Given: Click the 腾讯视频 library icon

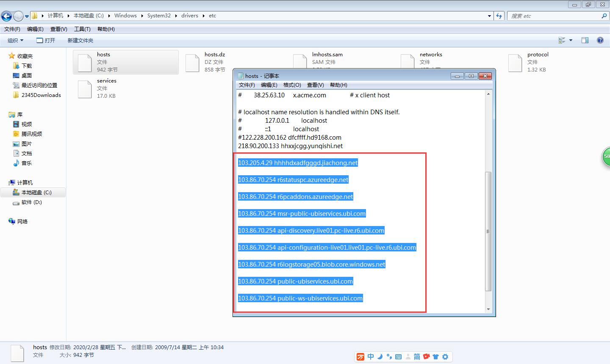Looking at the screenshot, I should [16, 134].
